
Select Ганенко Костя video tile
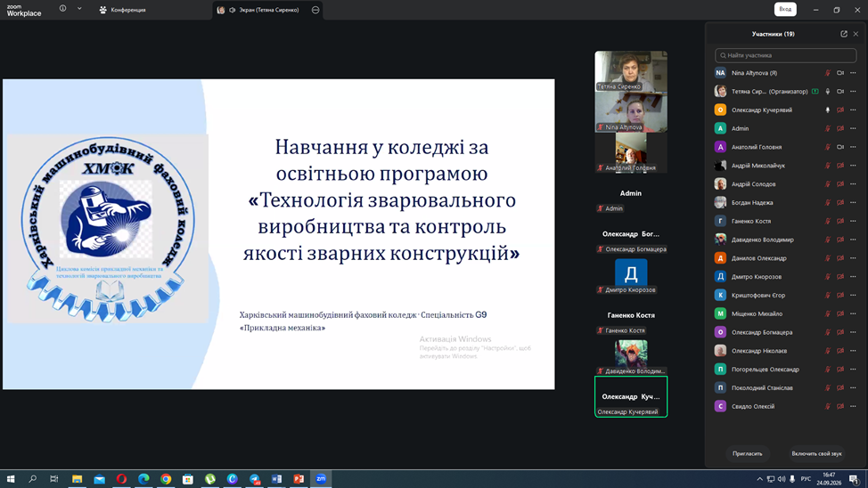pos(631,315)
